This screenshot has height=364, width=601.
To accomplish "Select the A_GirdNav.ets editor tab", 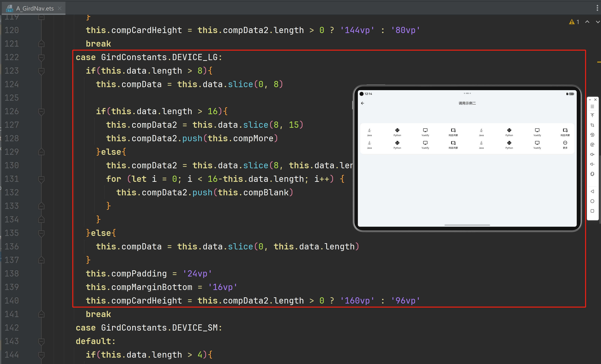I will coord(35,8).
